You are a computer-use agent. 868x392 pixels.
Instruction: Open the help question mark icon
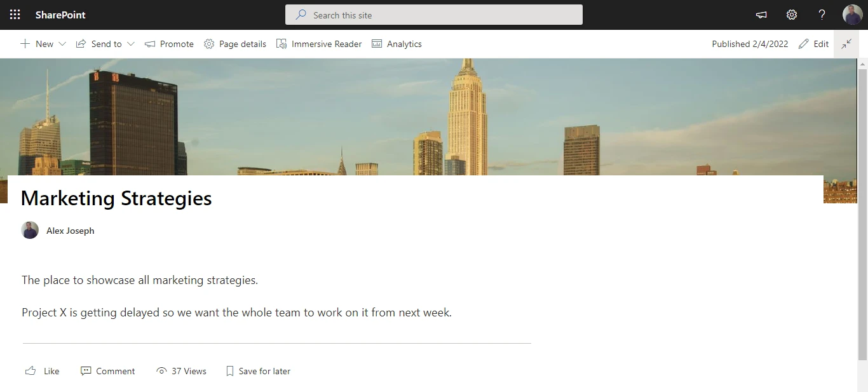pyautogui.click(x=822, y=15)
